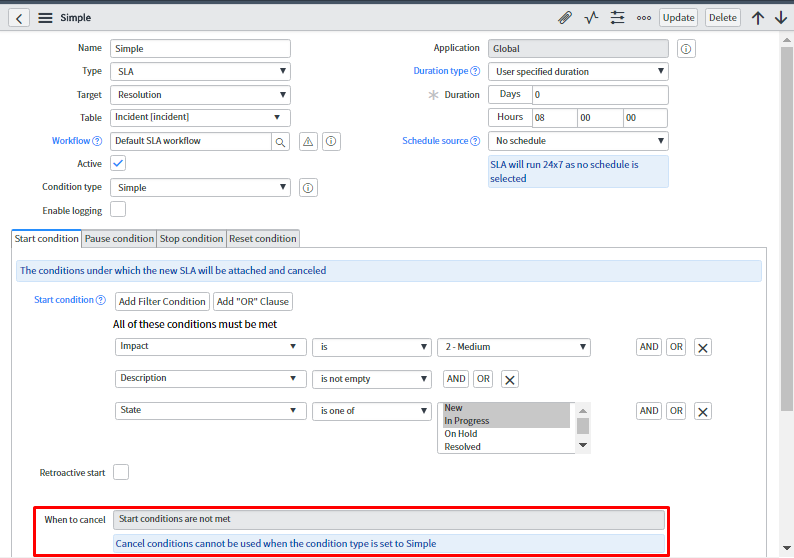Click the Workflow lookup magnifier icon
This screenshot has height=558, width=794.
point(280,142)
